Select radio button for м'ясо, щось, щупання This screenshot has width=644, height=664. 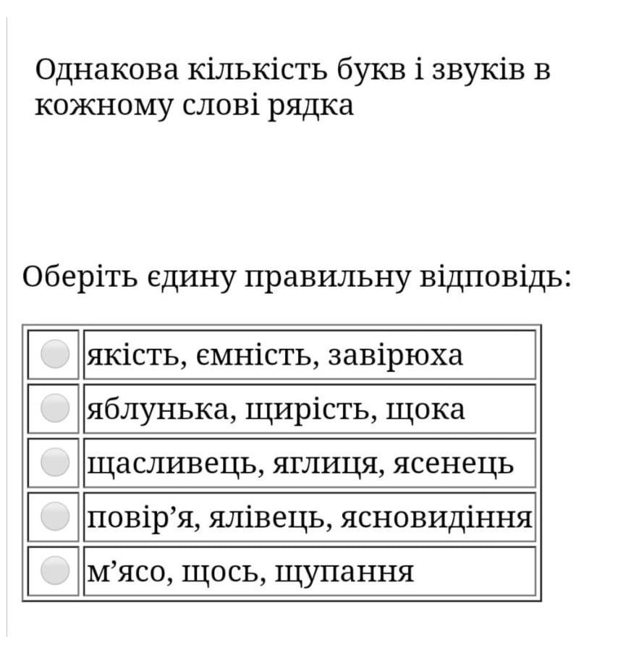55,571
